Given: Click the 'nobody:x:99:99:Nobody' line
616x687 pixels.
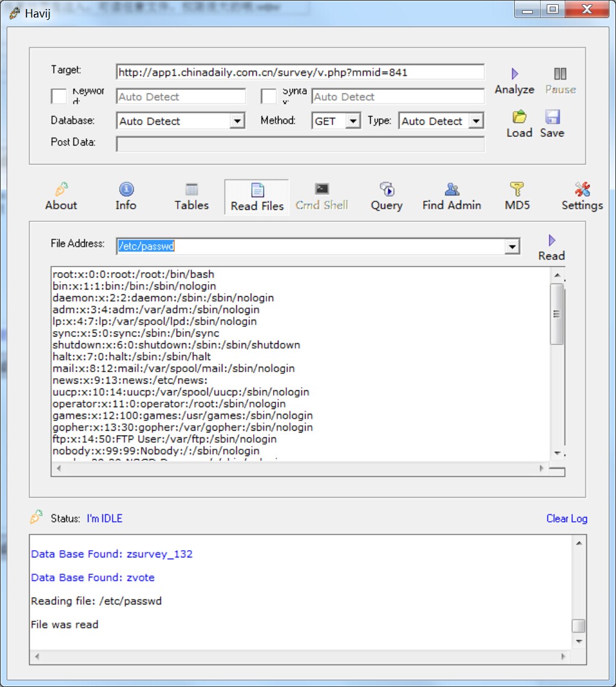Looking at the screenshot, I should 156,451.
